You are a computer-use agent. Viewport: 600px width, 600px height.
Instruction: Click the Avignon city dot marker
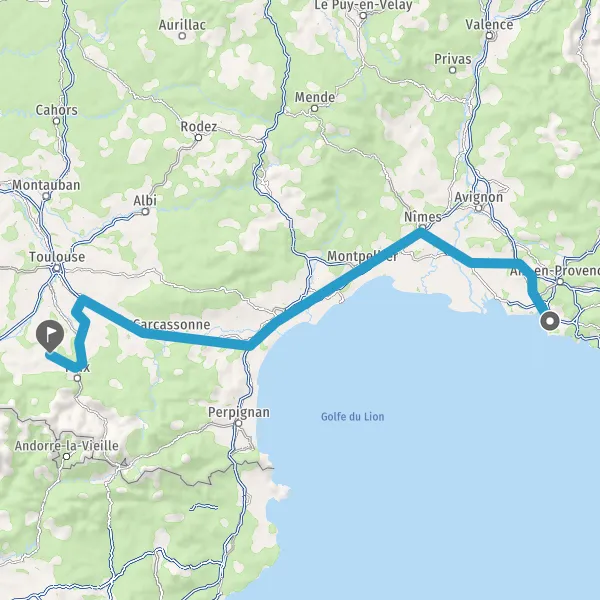(478, 208)
